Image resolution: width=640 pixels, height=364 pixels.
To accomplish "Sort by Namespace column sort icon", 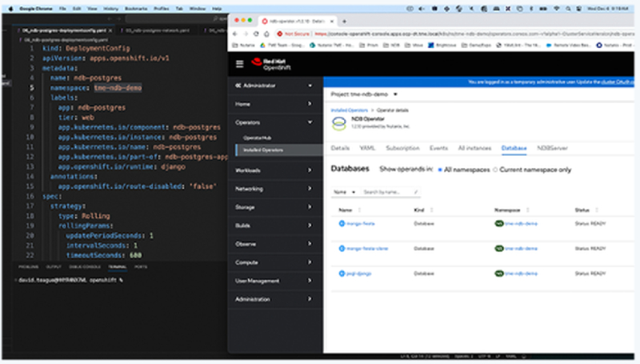I will click(x=527, y=210).
